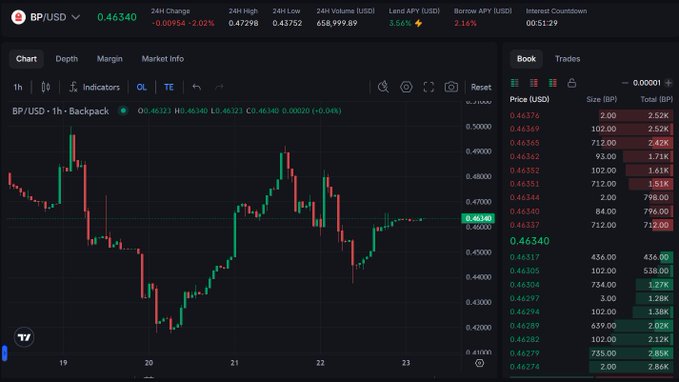Click the BP/USD · 1h · Backpack chart legend
The width and height of the screenshot is (679, 382).
pyautogui.click(x=61, y=111)
